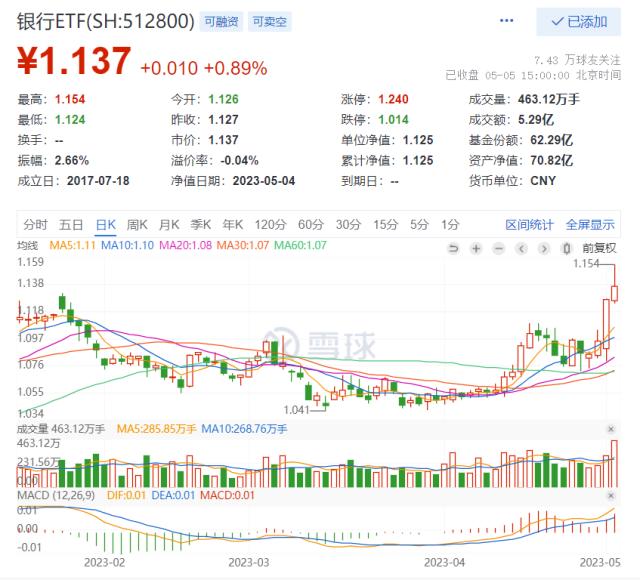This screenshot has width=640, height=580.
Task: Select the 30分 interval tab
Action: (349, 224)
